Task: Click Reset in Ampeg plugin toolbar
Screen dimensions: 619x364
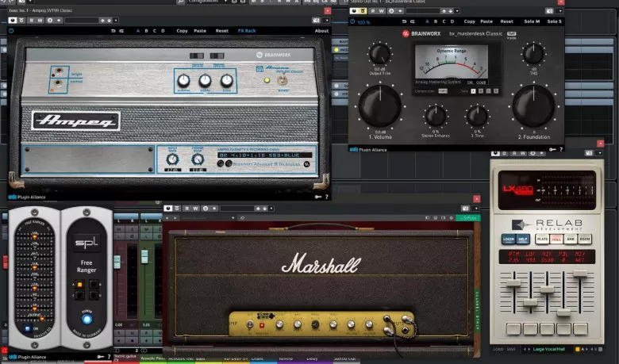Action: [222, 31]
